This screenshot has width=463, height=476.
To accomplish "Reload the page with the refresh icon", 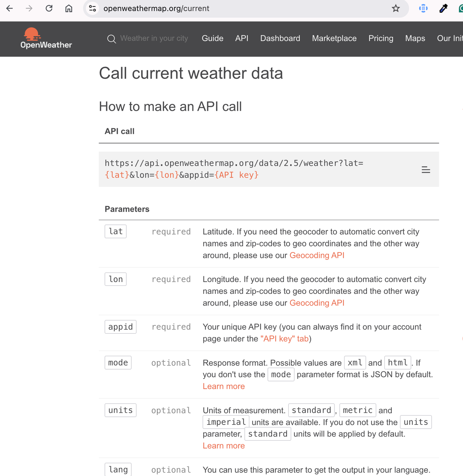I will (x=49, y=8).
